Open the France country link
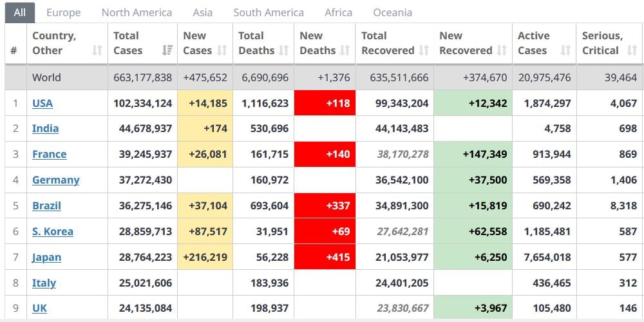644x322 pixels. 50,155
